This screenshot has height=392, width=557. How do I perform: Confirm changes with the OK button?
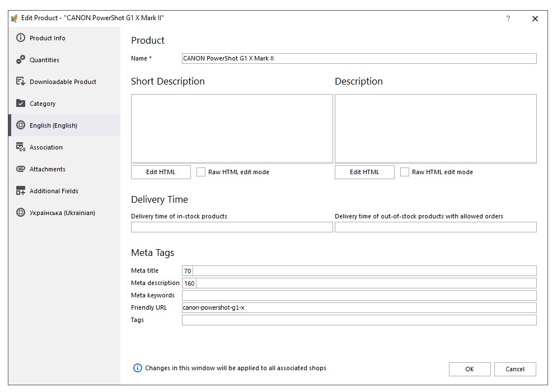[470, 369]
